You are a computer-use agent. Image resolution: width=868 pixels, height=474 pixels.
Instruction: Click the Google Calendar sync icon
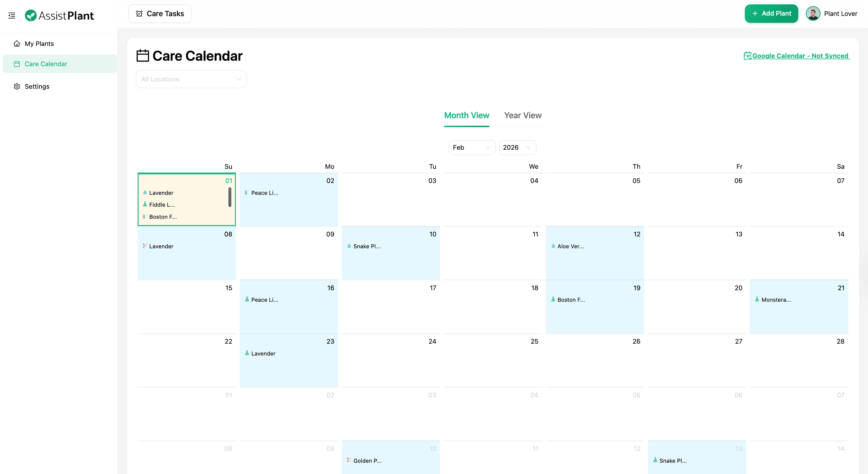(x=747, y=55)
